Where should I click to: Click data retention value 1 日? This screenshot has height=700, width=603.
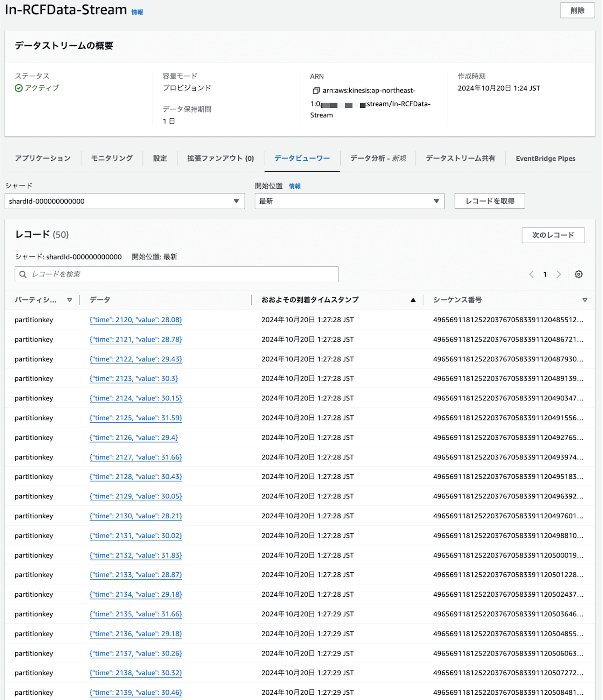pos(169,121)
